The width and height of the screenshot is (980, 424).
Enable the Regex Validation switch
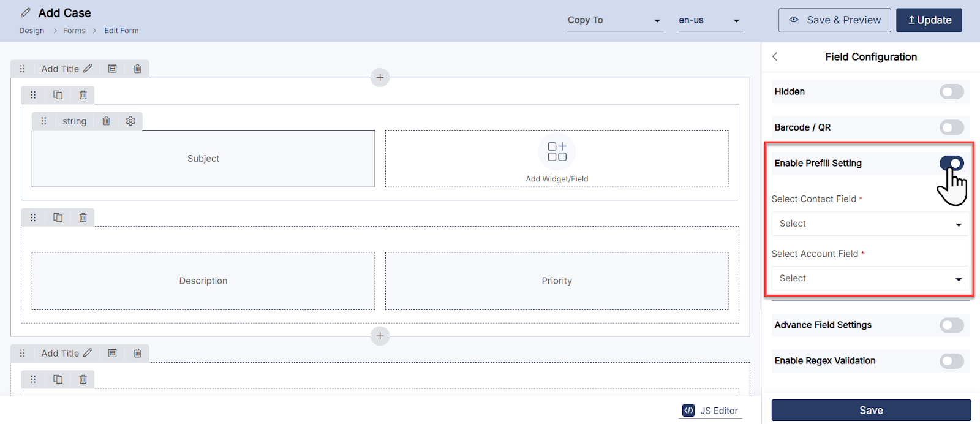pos(951,361)
